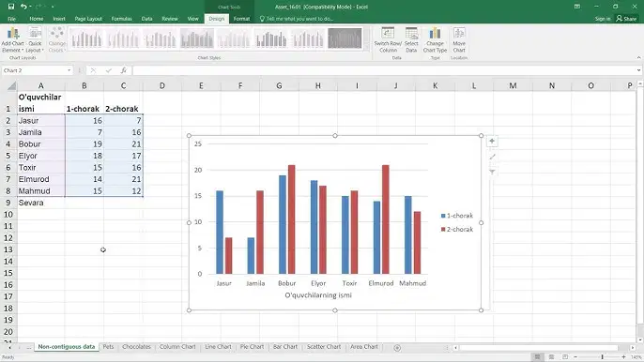Expand the formula bar
This screenshot has width=644, height=362.
[x=638, y=70]
